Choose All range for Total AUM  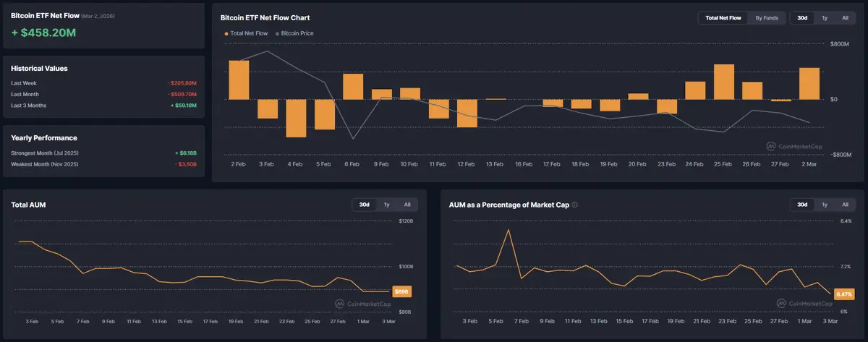(407, 205)
